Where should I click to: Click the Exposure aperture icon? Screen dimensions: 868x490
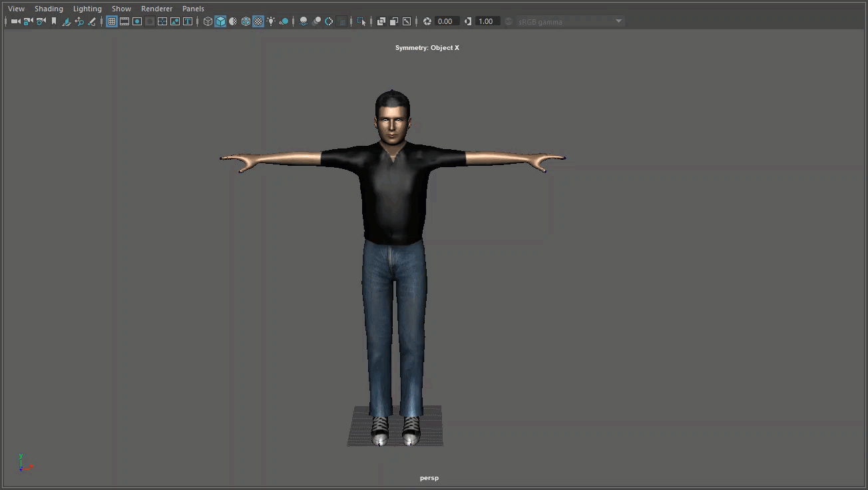(x=427, y=21)
